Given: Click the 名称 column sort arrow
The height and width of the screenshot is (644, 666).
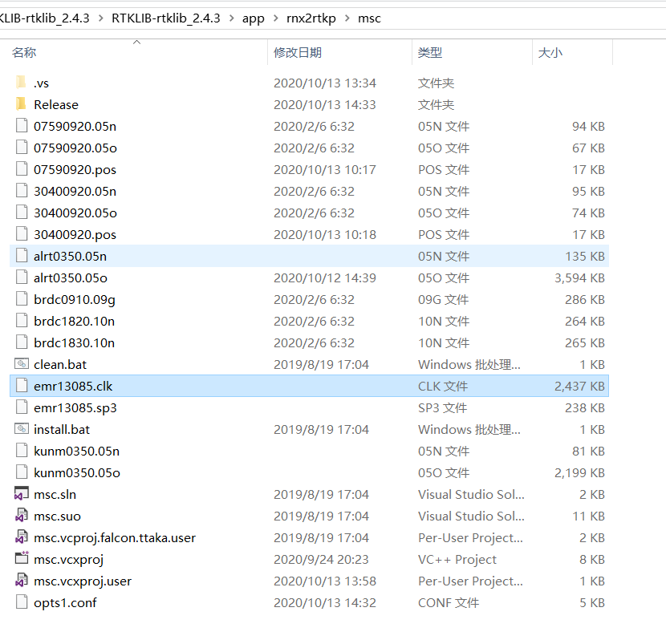Looking at the screenshot, I should pyautogui.click(x=136, y=44).
